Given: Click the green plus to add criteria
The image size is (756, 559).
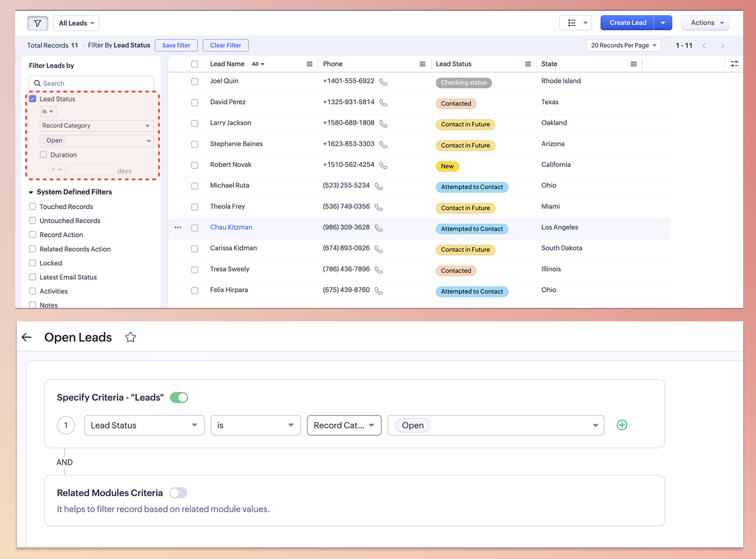Looking at the screenshot, I should click(622, 425).
